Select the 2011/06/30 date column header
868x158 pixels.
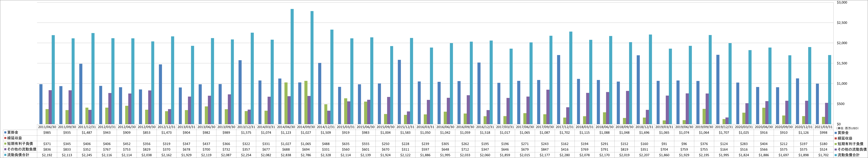click(x=47, y=127)
